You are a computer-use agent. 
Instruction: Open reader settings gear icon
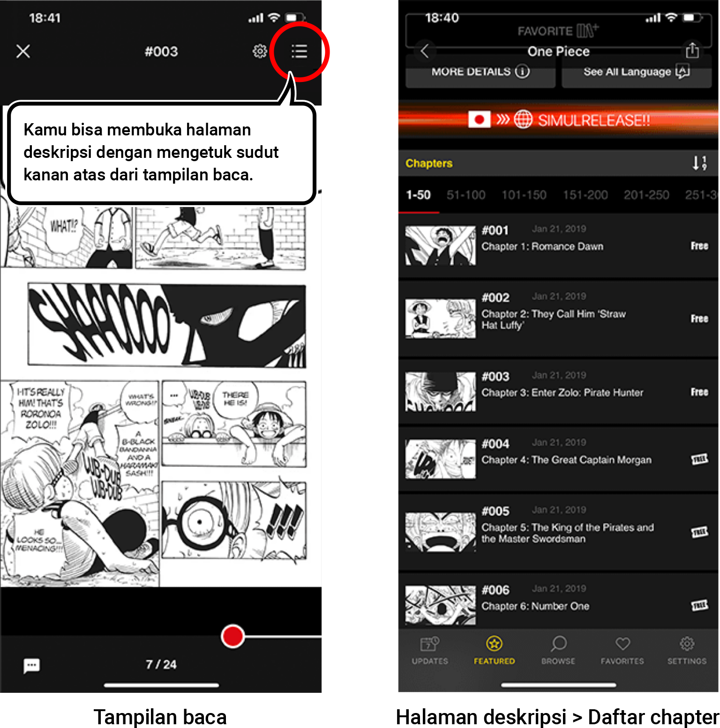[260, 51]
